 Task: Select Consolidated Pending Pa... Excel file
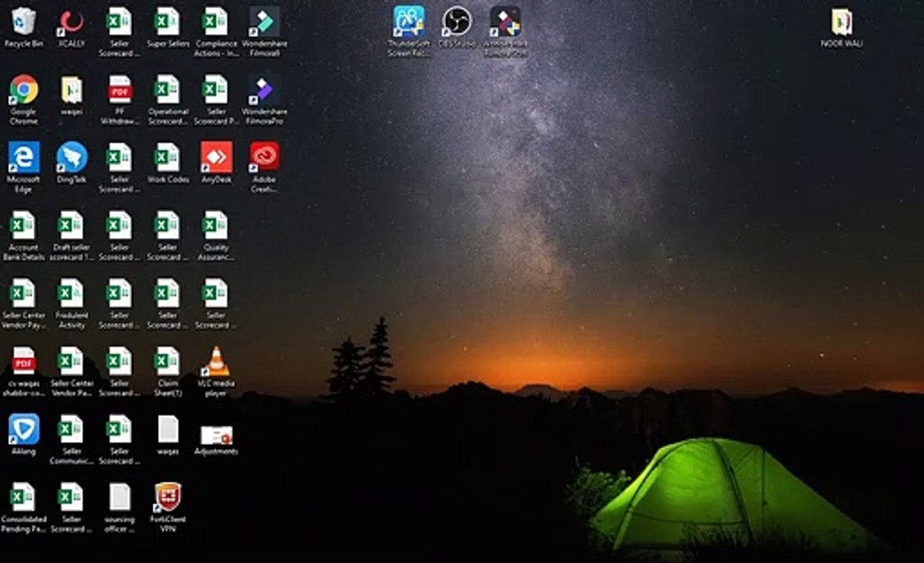click(23, 497)
